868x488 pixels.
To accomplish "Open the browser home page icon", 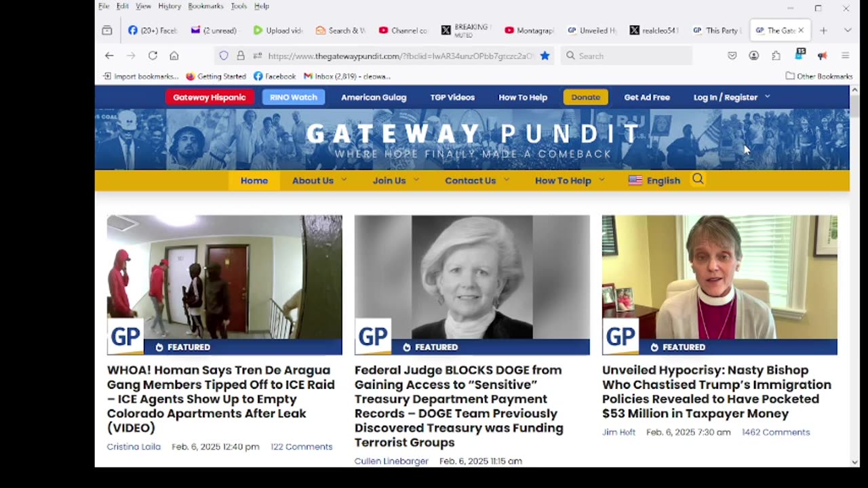I will click(174, 56).
